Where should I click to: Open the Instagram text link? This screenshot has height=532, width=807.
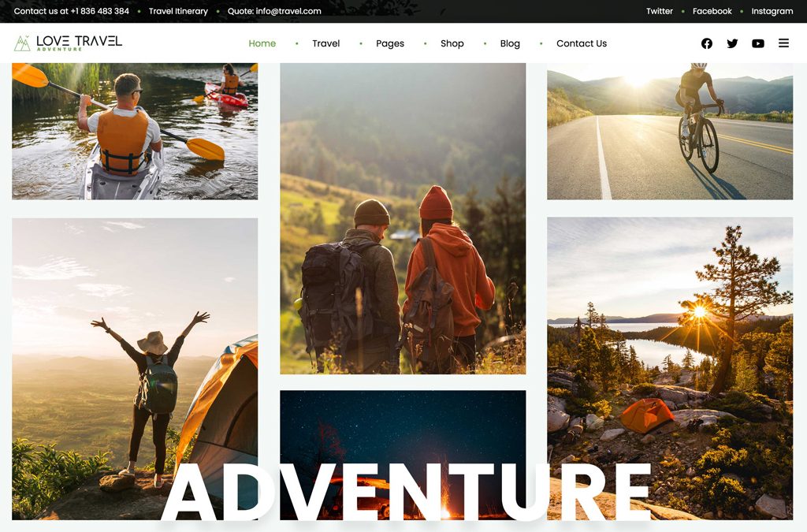pyautogui.click(x=772, y=11)
